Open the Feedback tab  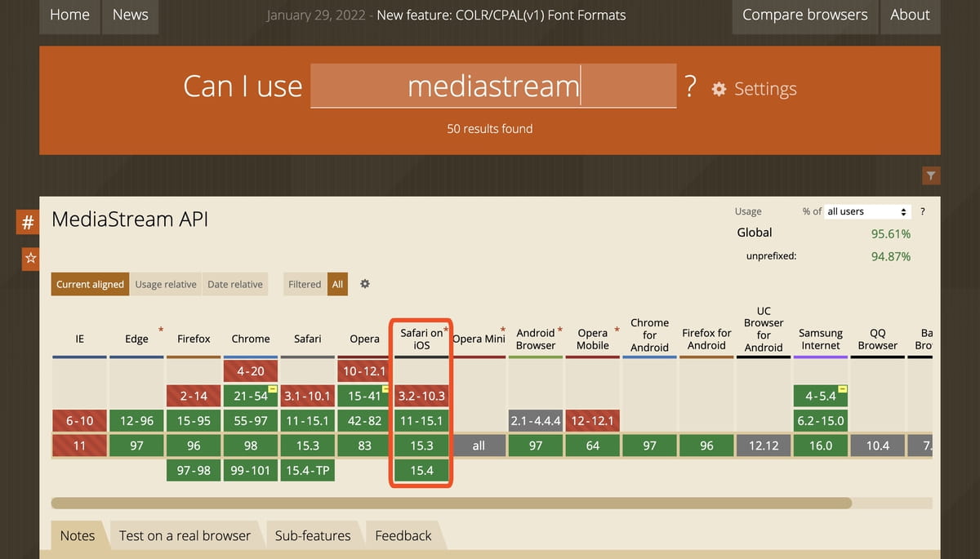[x=403, y=535]
